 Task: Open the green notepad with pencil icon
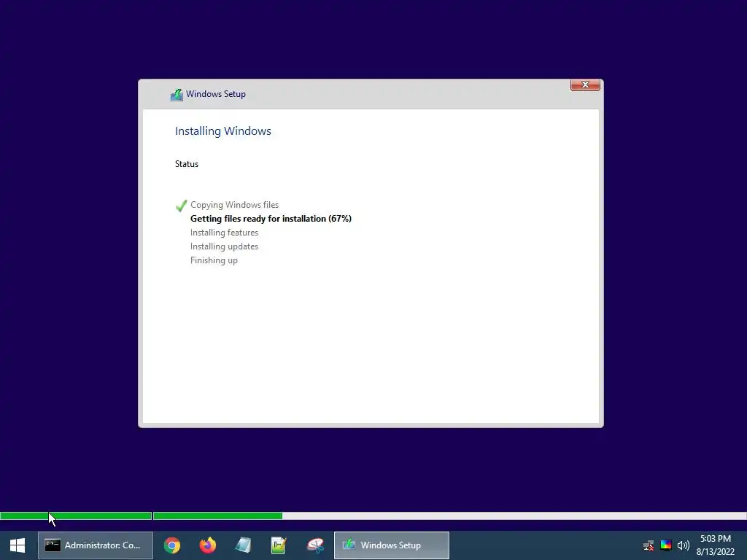click(x=279, y=545)
